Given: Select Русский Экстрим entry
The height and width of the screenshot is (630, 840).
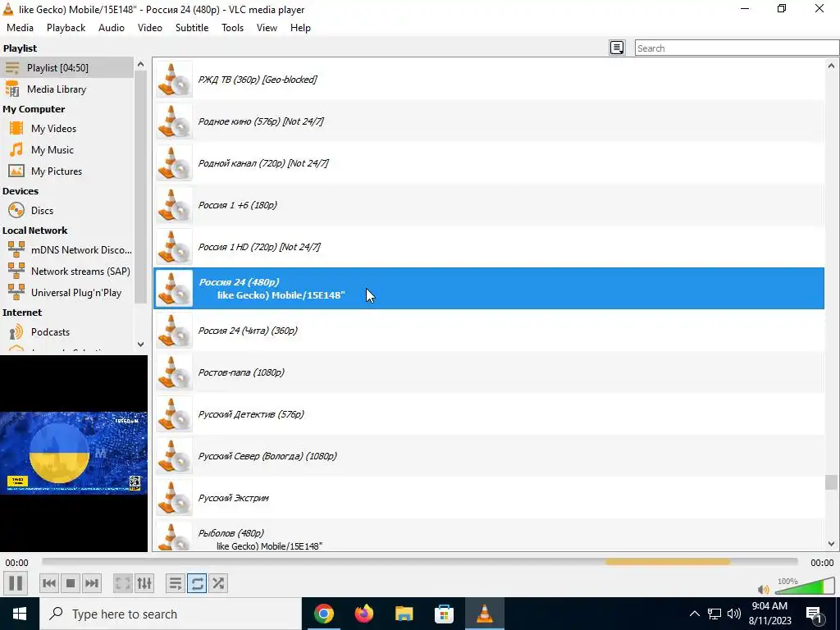Looking at the screenshot, I should coord(489,498).
